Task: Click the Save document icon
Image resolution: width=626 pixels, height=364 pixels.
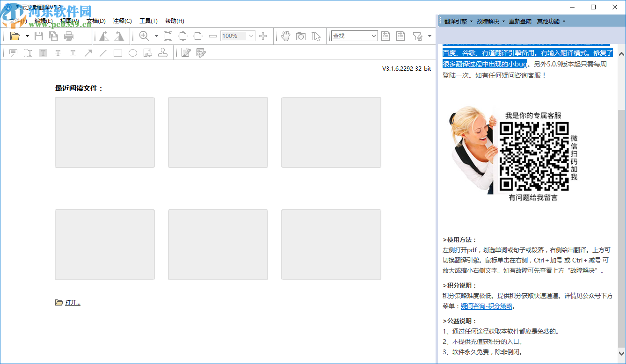Action: click(x=39, y=36)
